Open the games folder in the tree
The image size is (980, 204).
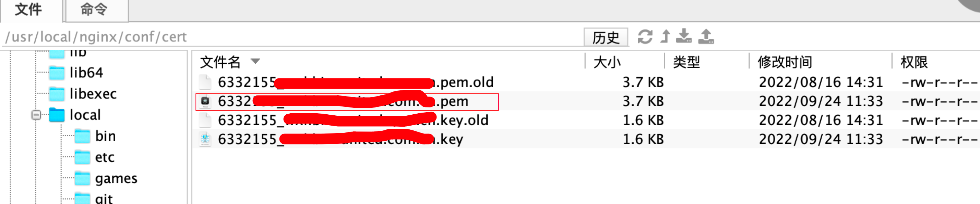coord(116,178)
